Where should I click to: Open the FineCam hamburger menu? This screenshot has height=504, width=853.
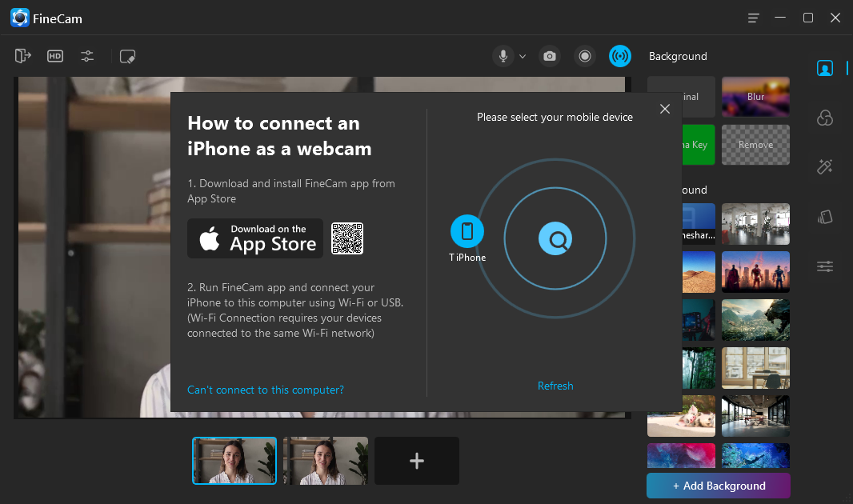[x=754, y=18]
